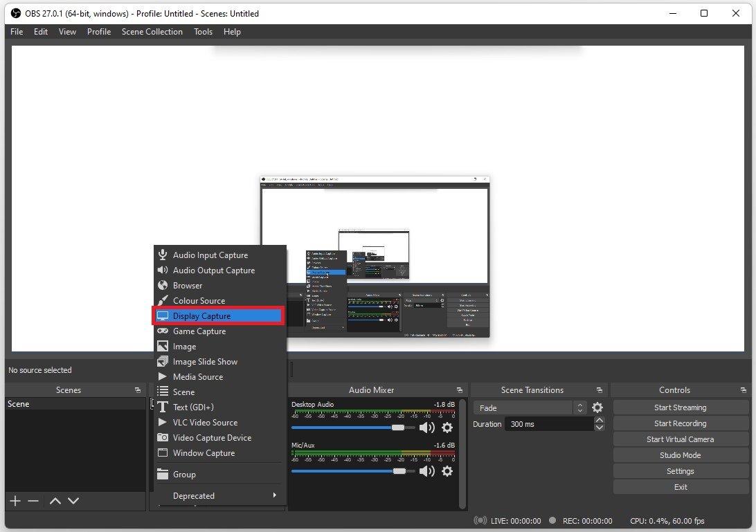Open the Fade transition dropdown
Image resolution: width=756 pixels, height=532 pixels.
pyautogui.click(x=530, y=408)
